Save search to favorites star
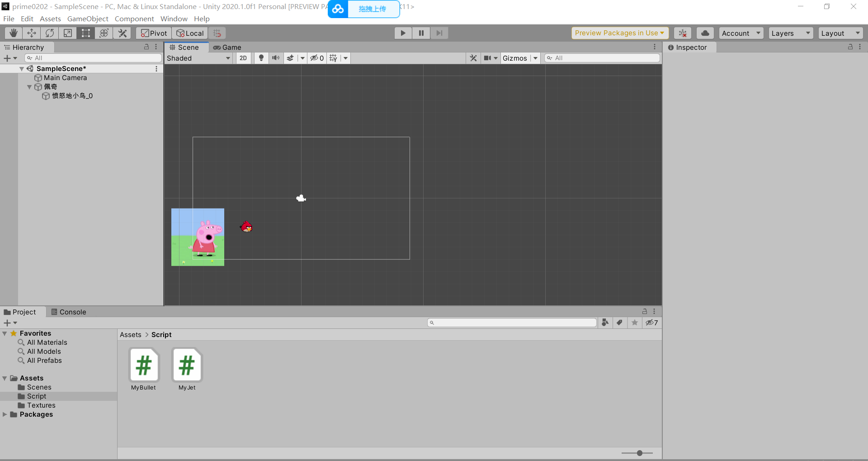 click(x=635, y=323)
